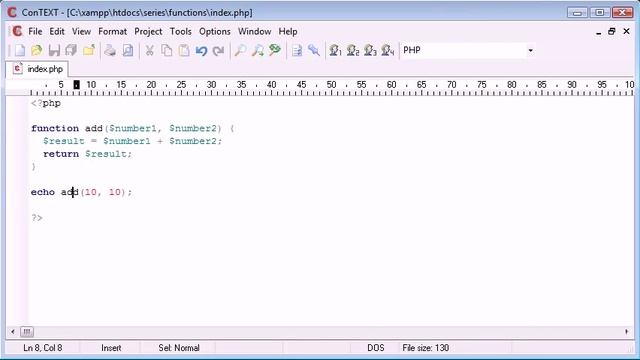Open a file using the folder icon
This screenshot has width=640, height=360.
[x=36, y=51]
